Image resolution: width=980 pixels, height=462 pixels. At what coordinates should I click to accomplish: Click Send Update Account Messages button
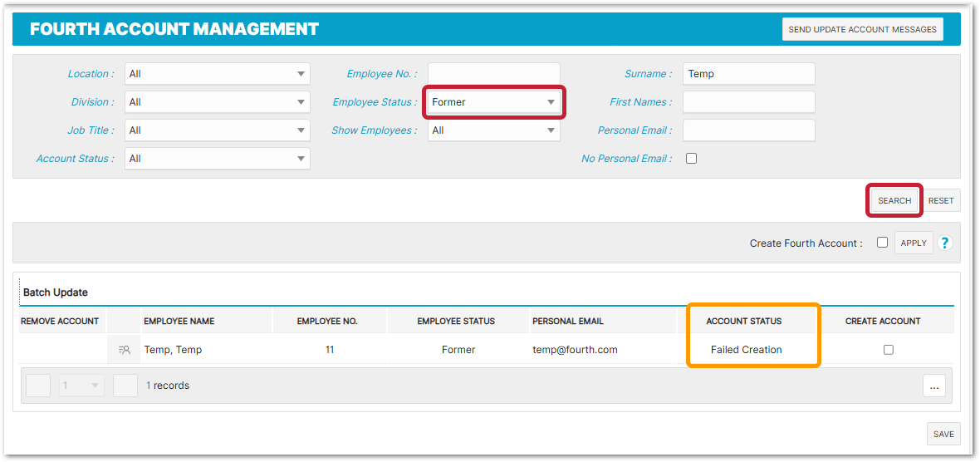(x=862, y=29)
